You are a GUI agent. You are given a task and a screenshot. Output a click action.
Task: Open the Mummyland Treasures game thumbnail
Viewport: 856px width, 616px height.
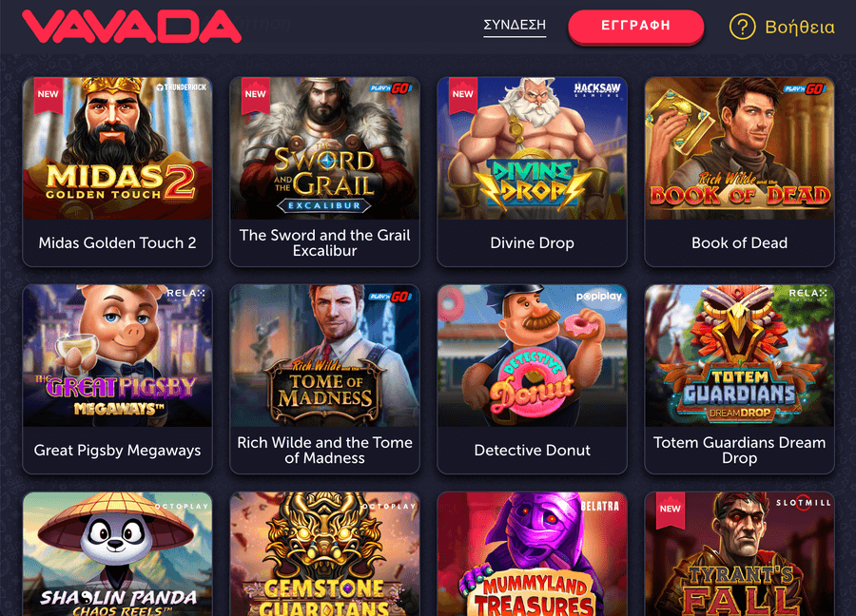pos(533,554)
